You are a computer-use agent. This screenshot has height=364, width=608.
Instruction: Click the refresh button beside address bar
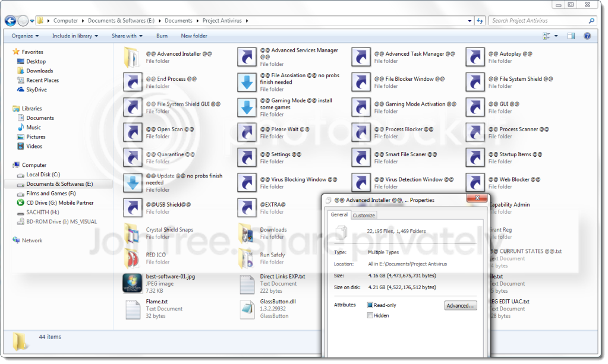(x=480, y=21)
